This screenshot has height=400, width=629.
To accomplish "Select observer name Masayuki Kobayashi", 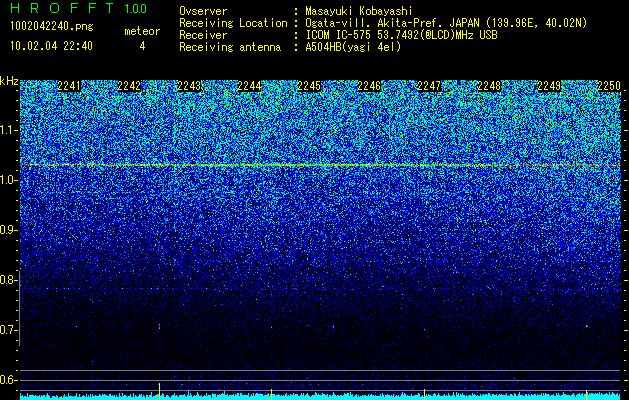I will click(359, 11).
